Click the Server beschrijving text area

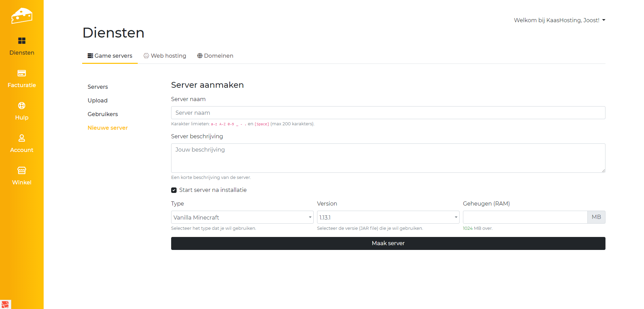point(388,158)
